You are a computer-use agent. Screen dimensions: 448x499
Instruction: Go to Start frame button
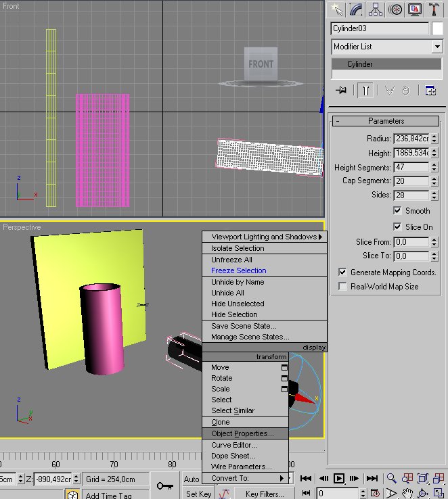click(x=306, y=478)
